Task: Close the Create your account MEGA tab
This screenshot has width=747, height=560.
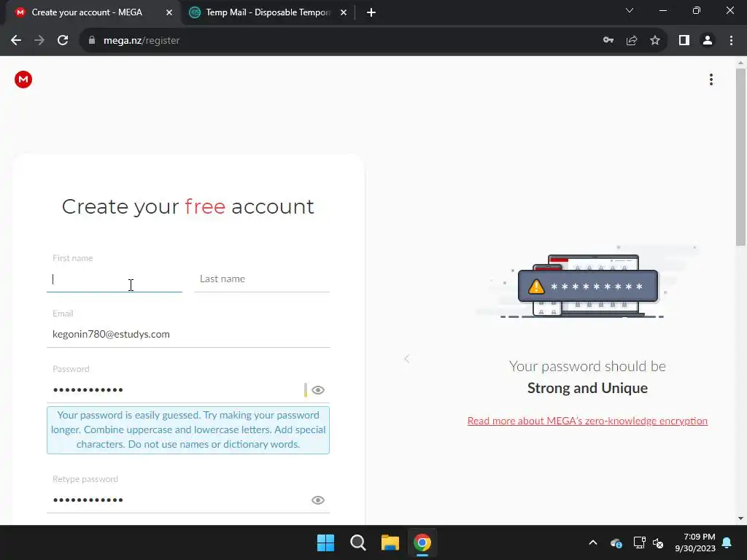Action: coord(169,12)
